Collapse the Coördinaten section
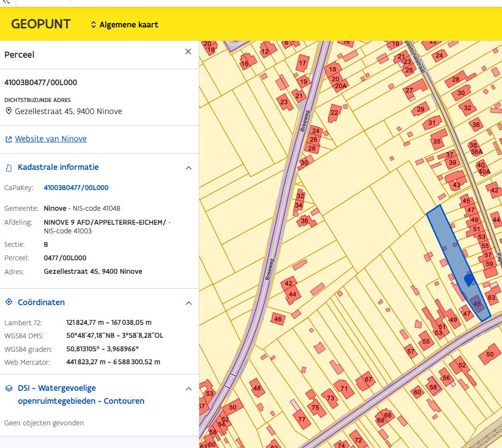The width and height of the screenshot is (502, 448). (x=189, y=303)
